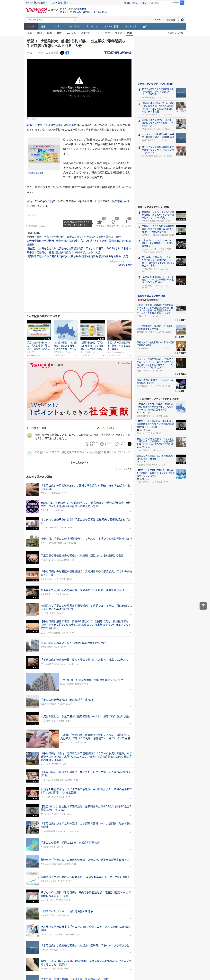Screen dimensions: 210x980
Task: Click the ログイン link
Action: tap(64, 12)
